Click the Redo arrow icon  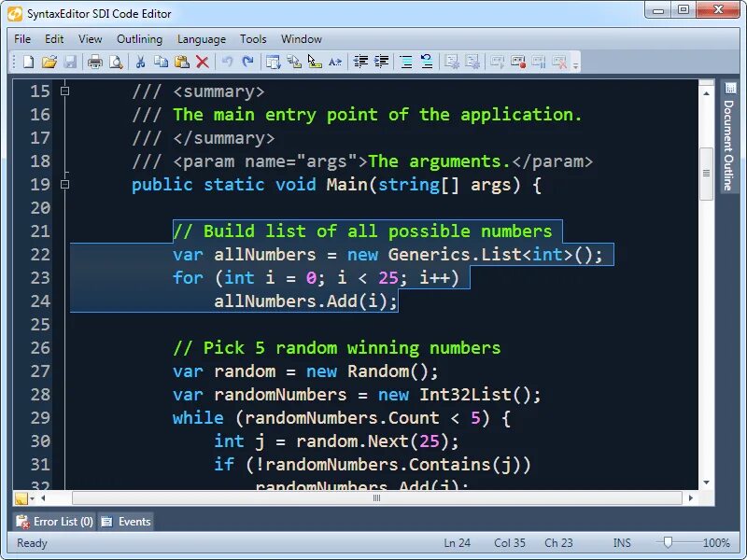coord(247,62)
